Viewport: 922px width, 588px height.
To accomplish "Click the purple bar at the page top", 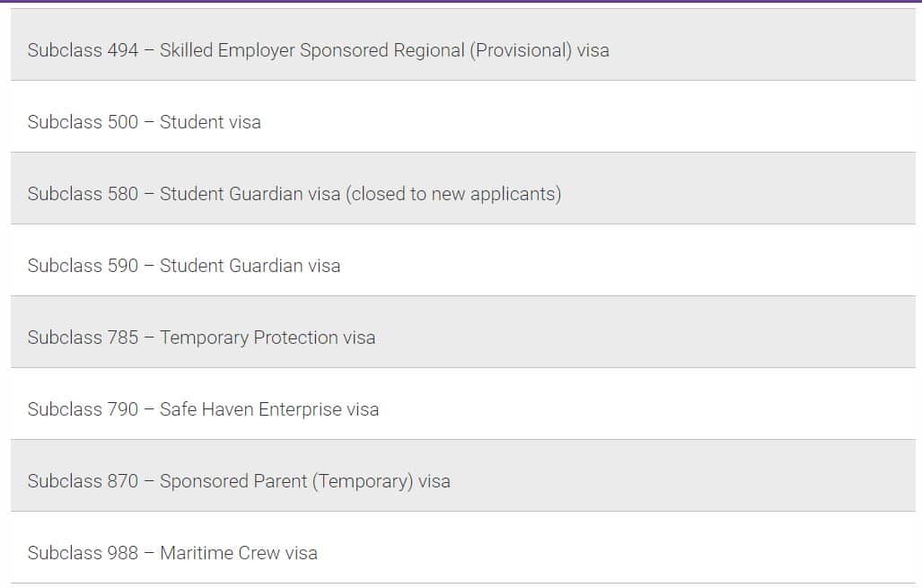I will [461, 1].
